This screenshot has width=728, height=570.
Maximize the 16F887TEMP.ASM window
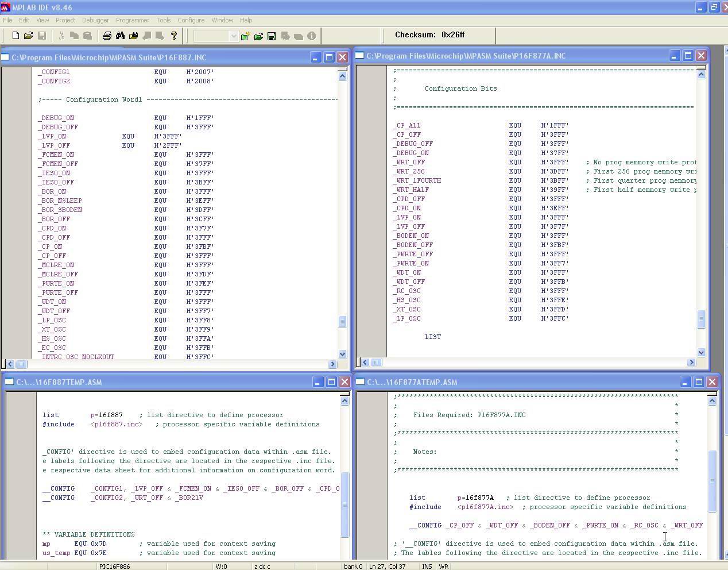point(331,382)
